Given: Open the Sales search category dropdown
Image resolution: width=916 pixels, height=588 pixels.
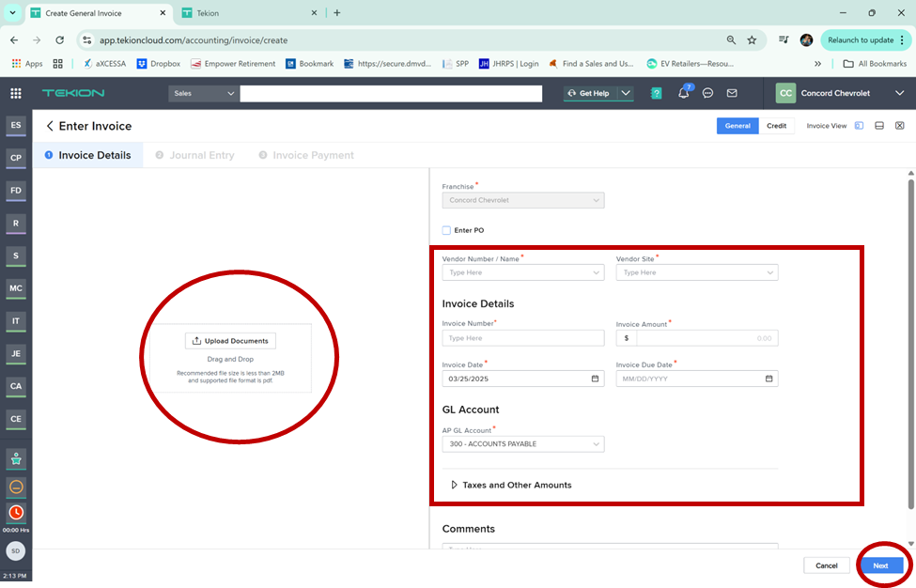Looking at the screenshot, I should coord(203,93).
